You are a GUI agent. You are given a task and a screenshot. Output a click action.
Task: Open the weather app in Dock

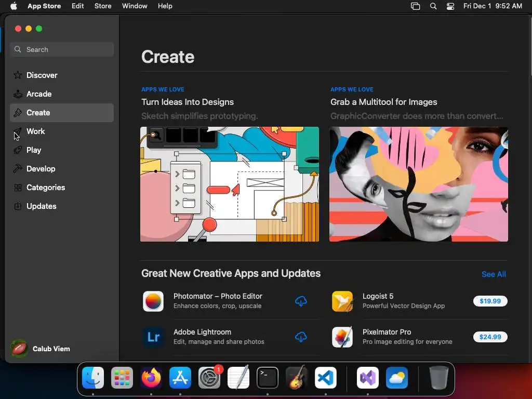pyautogui.click(x=396, y=378)
